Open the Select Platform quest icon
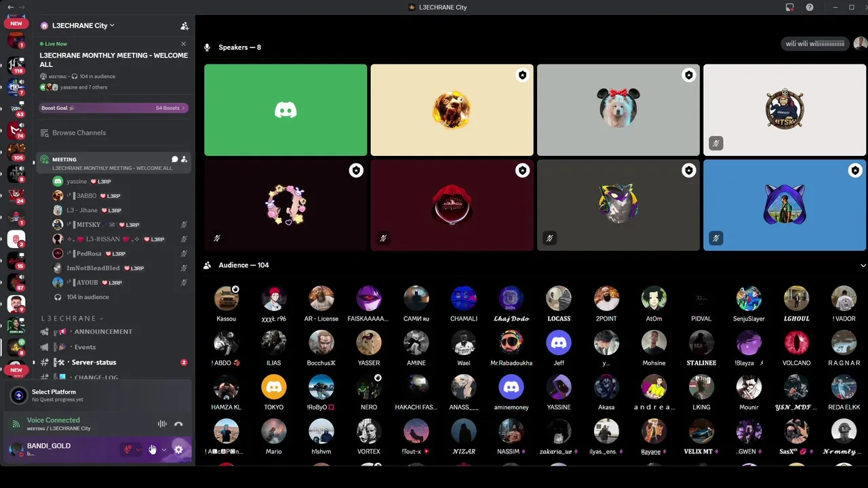This screenshot has height=488, width=868. [19, 395]
